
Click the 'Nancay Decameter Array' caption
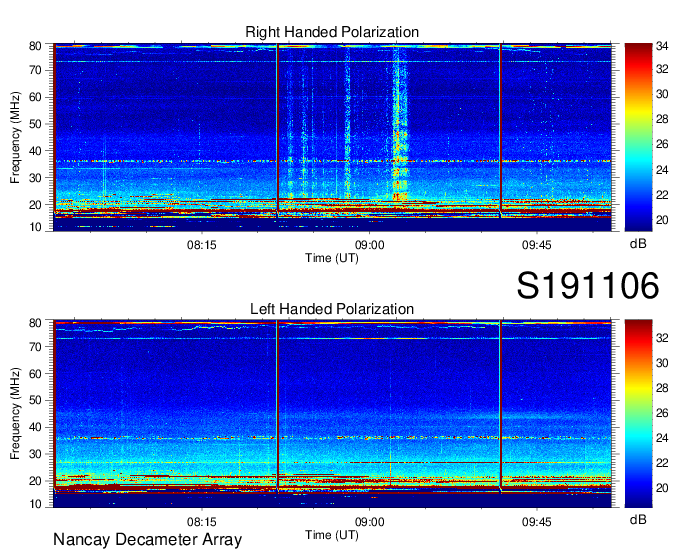click(x=147, y=540)
